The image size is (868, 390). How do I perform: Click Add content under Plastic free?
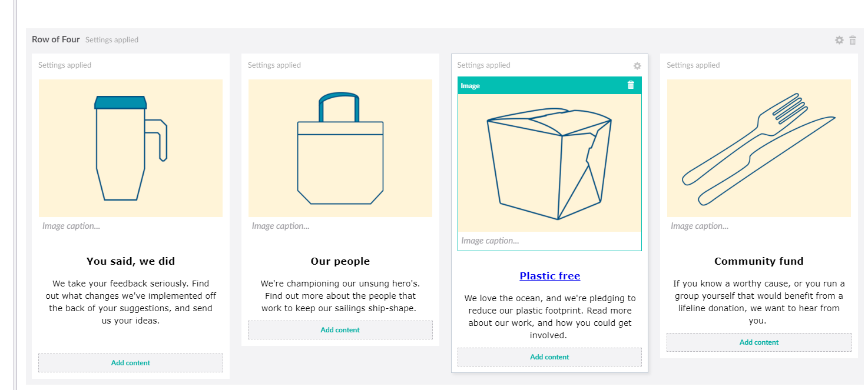pyautogui.click(x=549, y=357)
